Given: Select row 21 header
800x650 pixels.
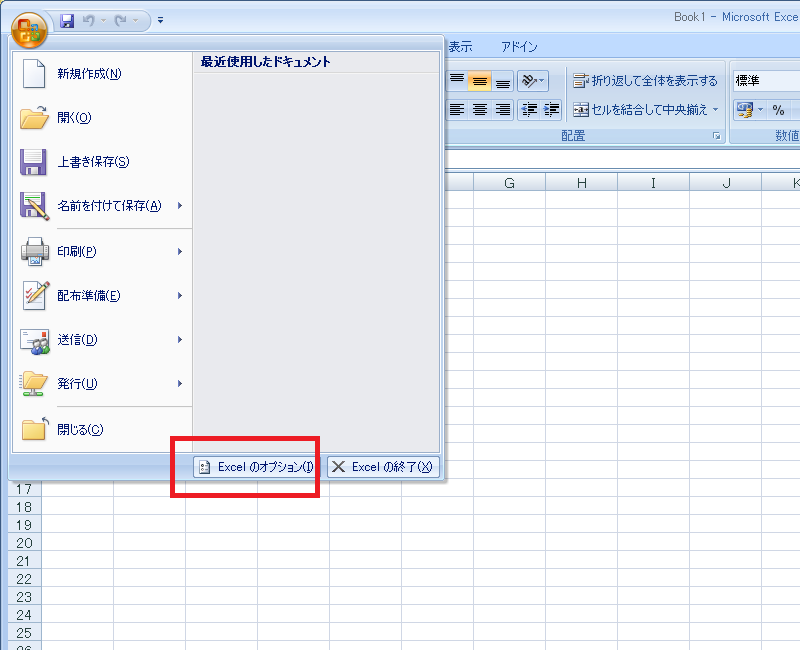Looking at the screenshot, I should coord(24,561).
